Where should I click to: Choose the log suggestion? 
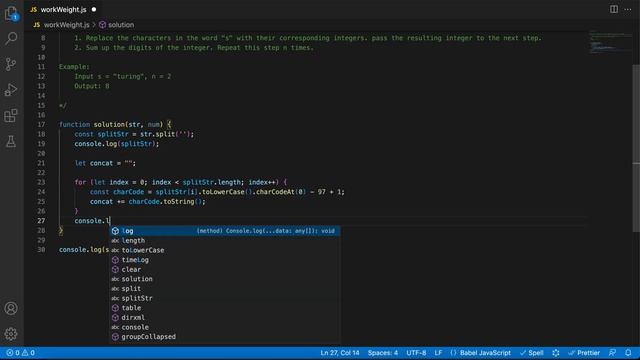pyautogui.click(x=225, y=231)
